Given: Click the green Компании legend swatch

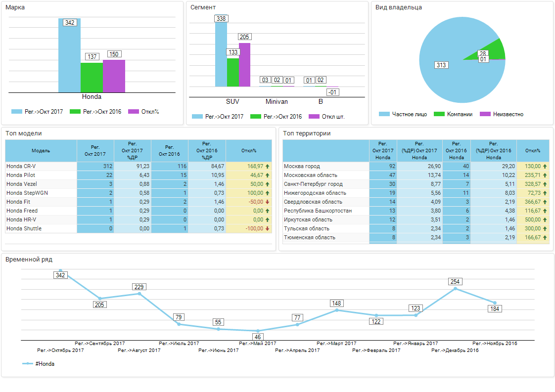Looking at the screenshot, I should 439,114.
